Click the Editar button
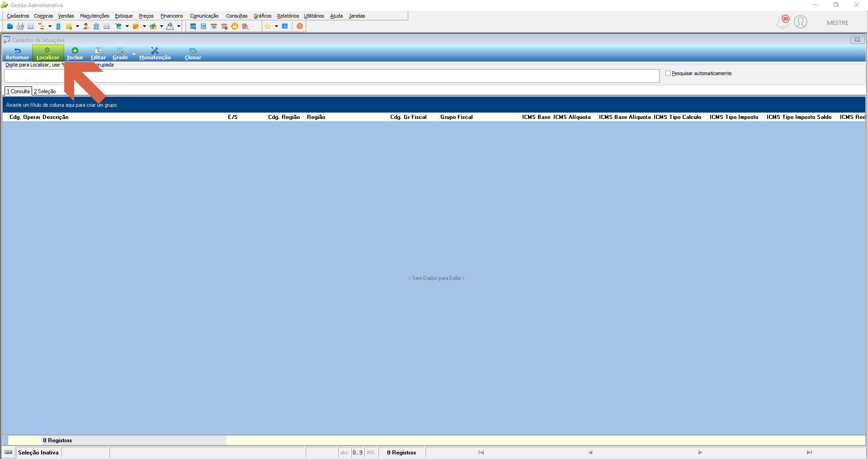 pos(98,54)
